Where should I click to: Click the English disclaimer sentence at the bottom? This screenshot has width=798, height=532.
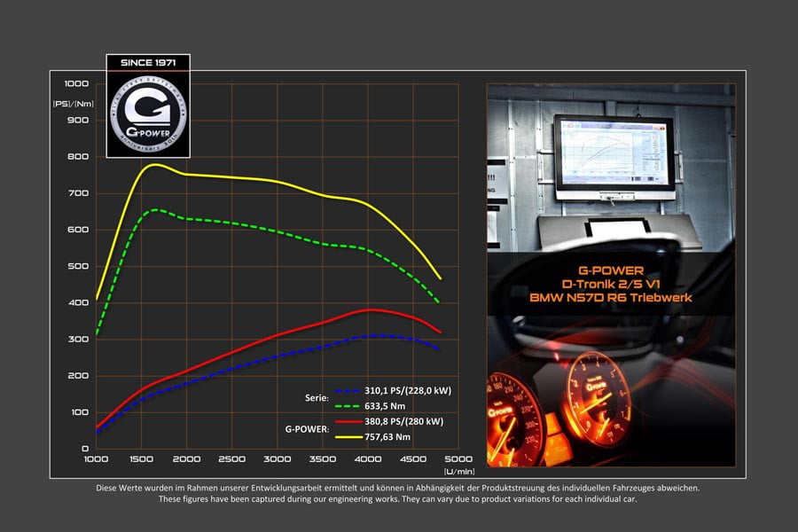point(399,499)
